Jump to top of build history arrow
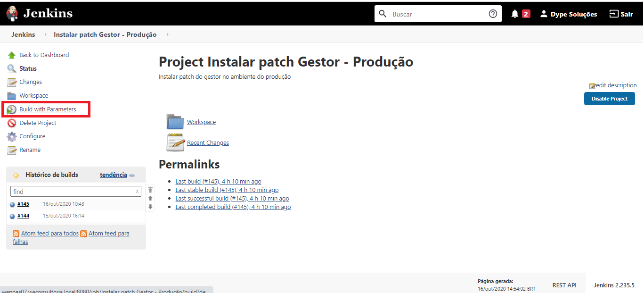The width and height of the screenshot is (644, 293). coord(150,190)
